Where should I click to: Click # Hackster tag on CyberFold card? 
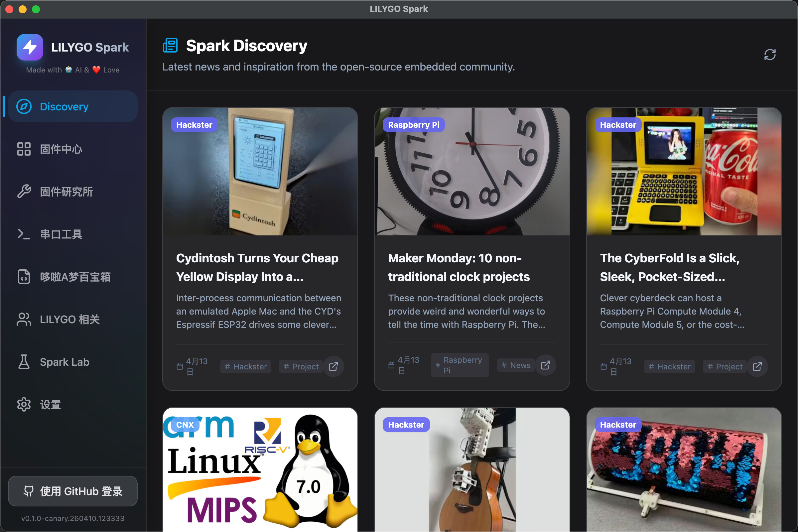(669, 366)
